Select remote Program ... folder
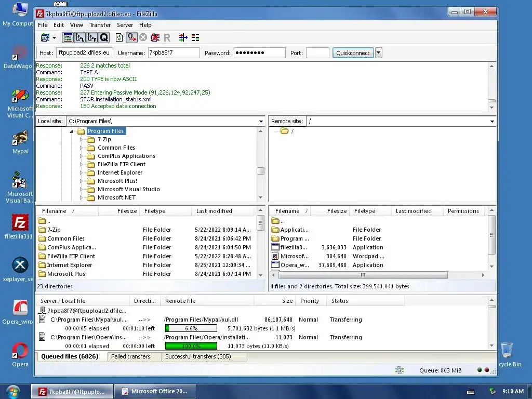Screen dimensions: 532x399 point(295,238)
